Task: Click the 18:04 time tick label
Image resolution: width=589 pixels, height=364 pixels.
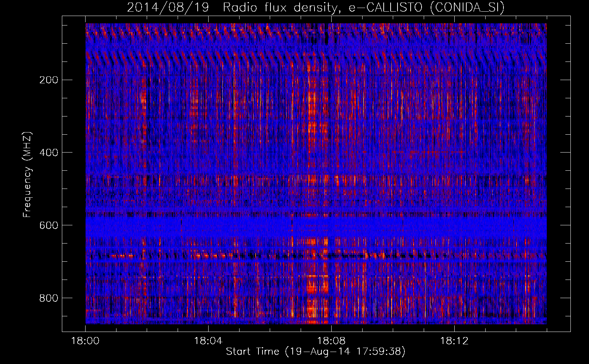Action: tap(208, 341)
